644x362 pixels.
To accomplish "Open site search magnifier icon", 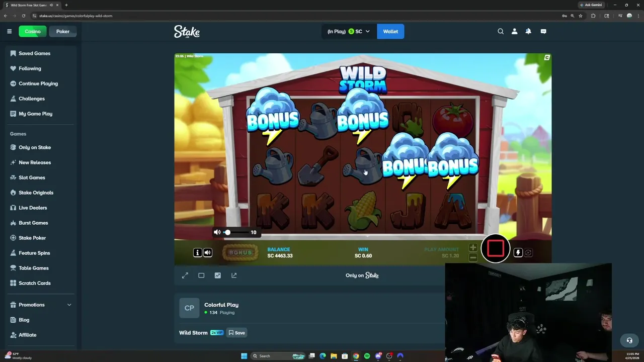I will click(501, 31).
